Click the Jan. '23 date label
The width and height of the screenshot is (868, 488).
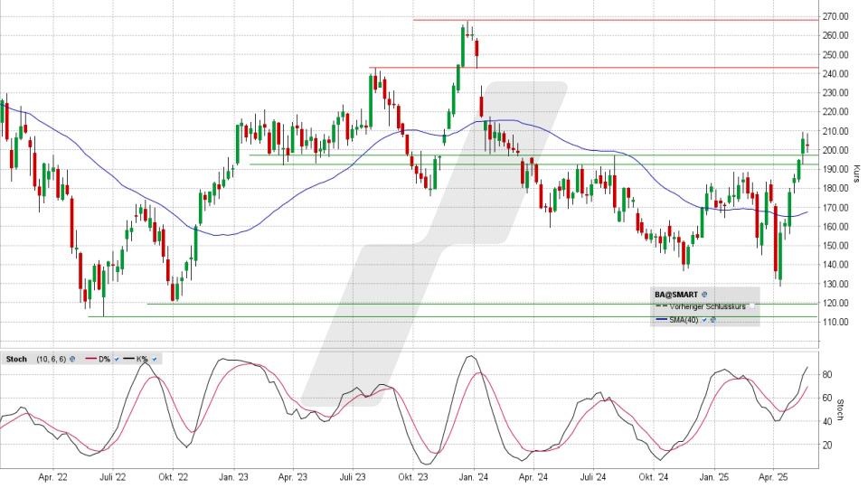[233, 477]
